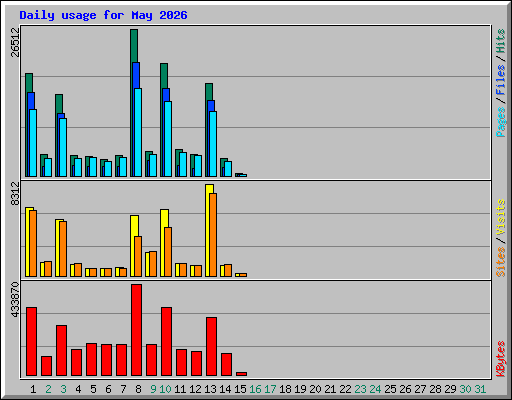512x400 pixels.
Task: Click the KBytes legend label
Action: click(501, 359)
